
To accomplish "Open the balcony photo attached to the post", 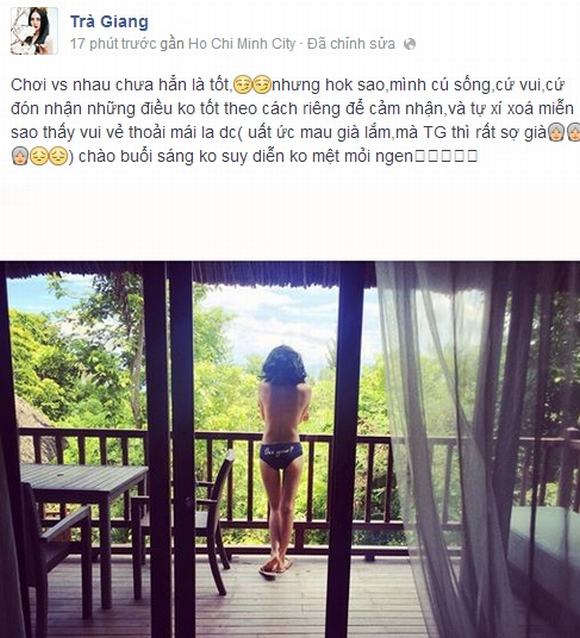I will pyautogui.click(x=290, y=450).
